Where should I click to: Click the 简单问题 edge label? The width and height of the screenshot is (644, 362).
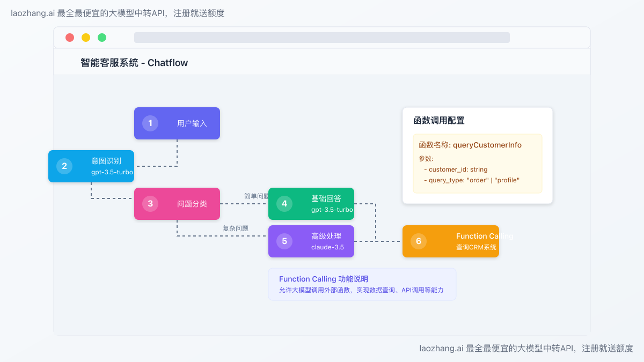[257, 196]
